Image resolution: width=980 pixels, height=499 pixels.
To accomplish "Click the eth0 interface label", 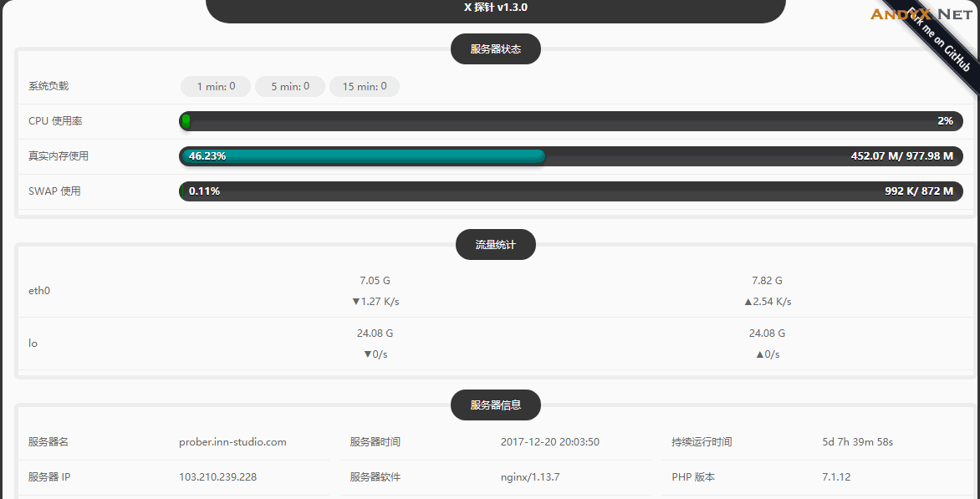I will (x=39, y=291).
